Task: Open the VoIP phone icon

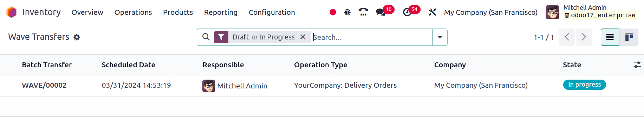Action: (363, 12)
